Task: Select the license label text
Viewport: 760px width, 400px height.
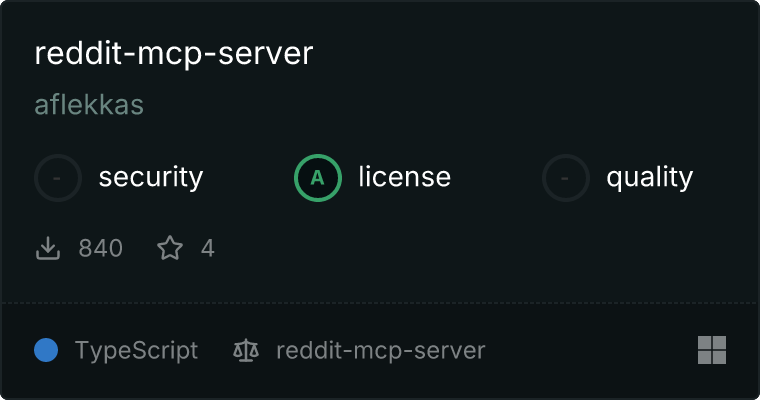Action: pos(405,177)
